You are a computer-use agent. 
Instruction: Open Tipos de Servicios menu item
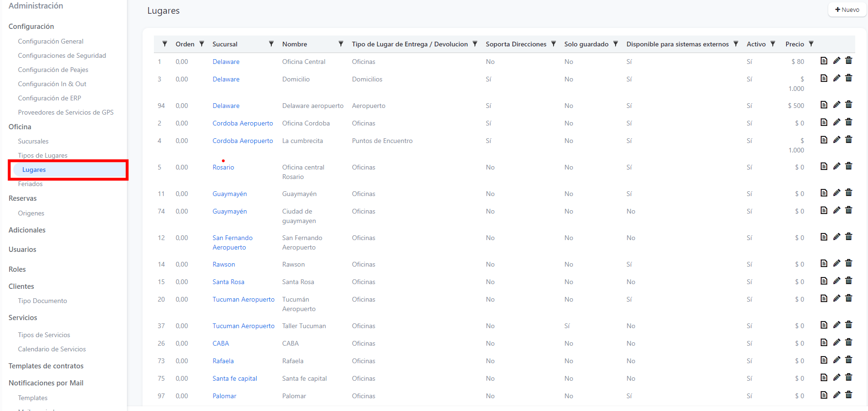[44, 335]
